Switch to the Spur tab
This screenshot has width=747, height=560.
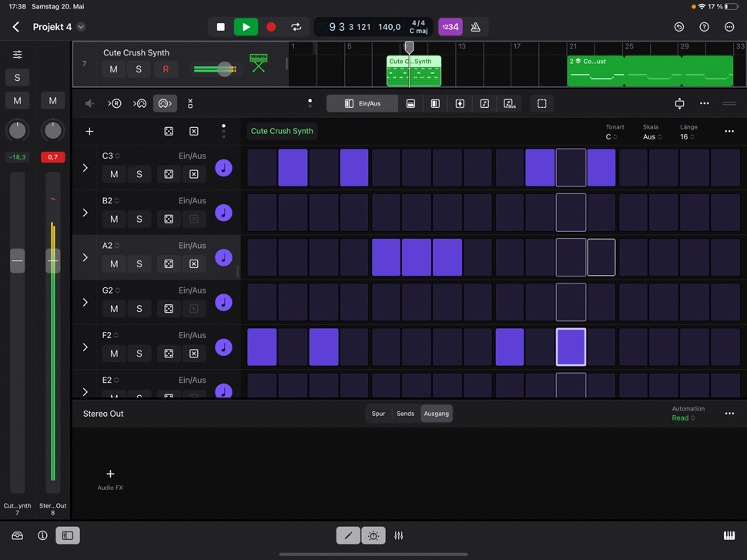point(378,413)
